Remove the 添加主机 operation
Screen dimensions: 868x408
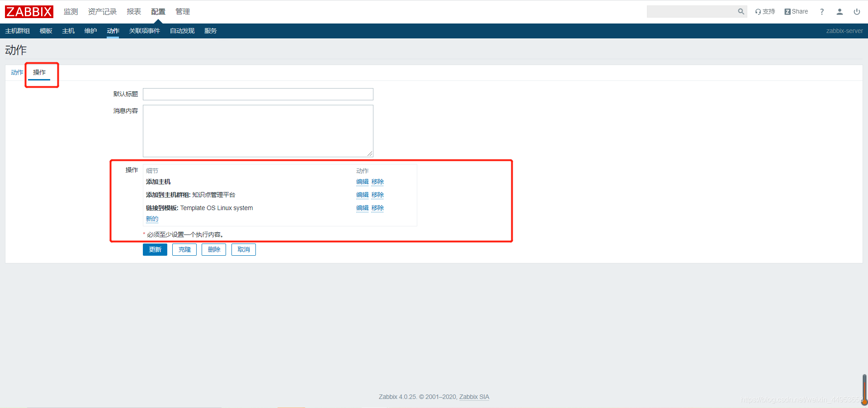point(377,182)
